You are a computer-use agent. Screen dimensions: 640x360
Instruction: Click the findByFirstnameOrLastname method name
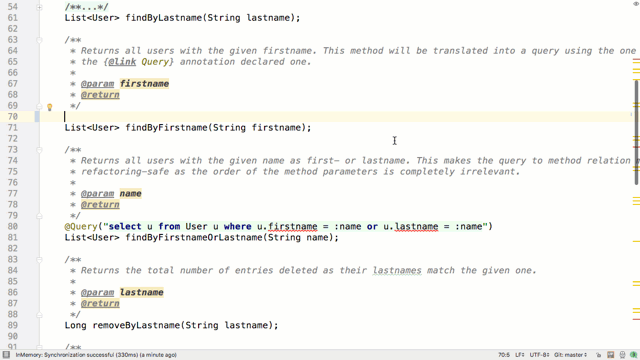pyautogui.click(x=193, y=238)
